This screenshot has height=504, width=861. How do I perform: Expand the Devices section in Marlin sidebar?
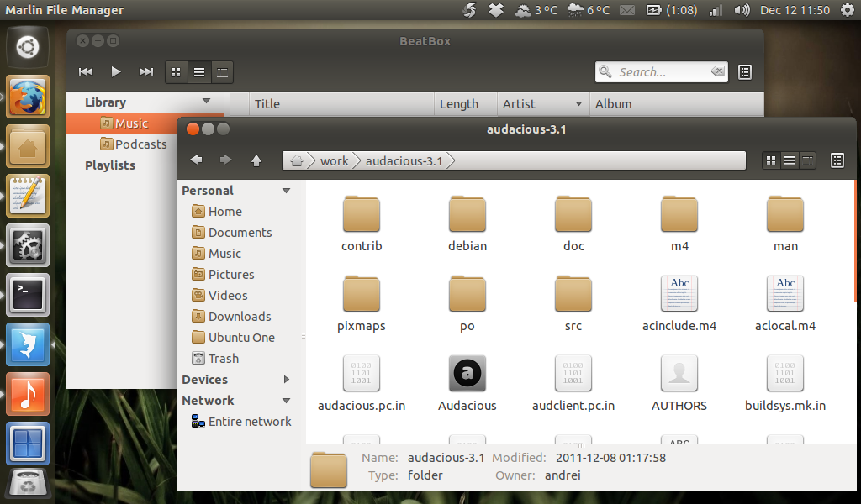coord(286,380)
